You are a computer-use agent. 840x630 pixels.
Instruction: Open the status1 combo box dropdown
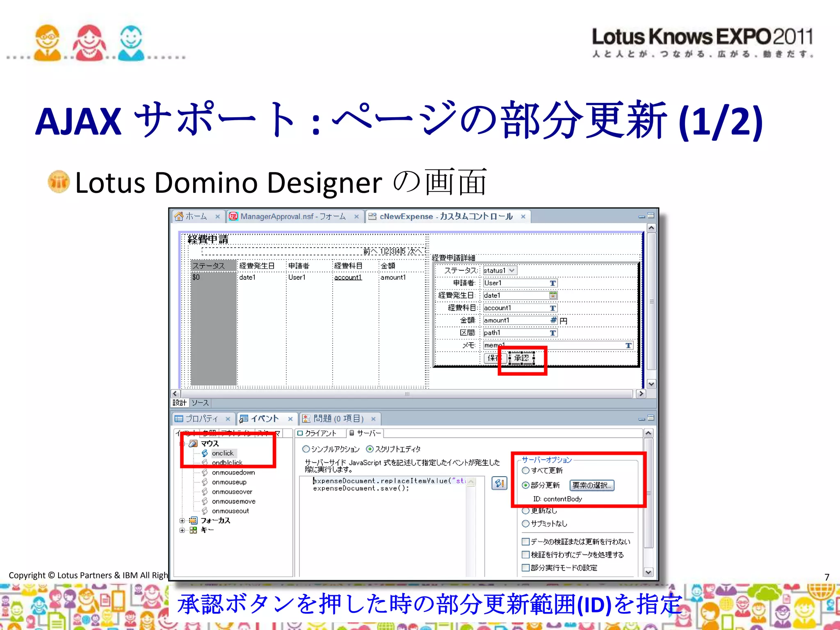[x=512, y=270]
